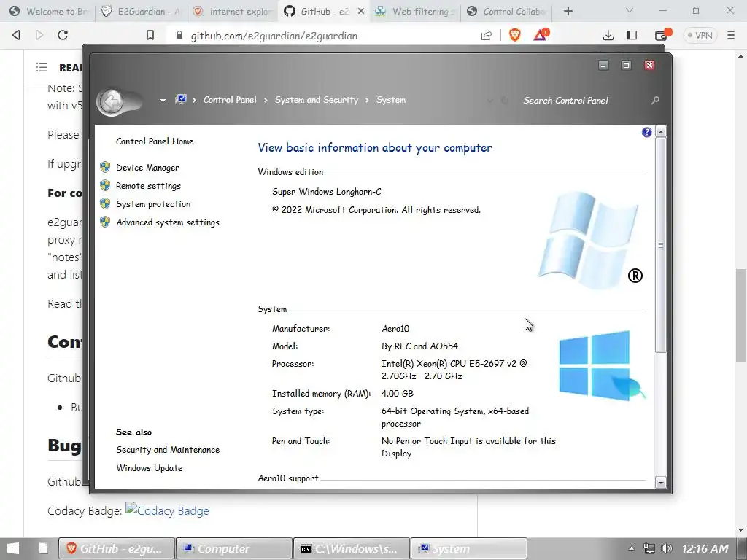Click the Codacy Badge link
The width and height of the screenshot is (747, 560).
coord(167,510)
